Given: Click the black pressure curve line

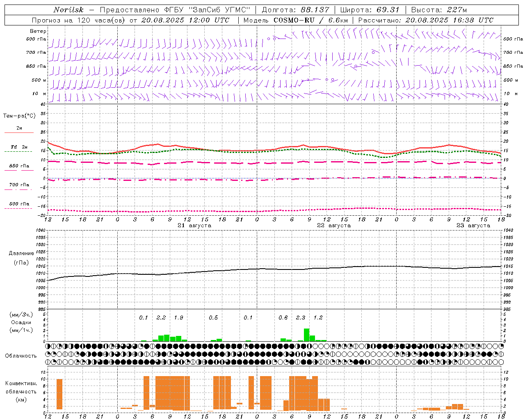Looking at the screenshot, I should (x=275, y=269).
